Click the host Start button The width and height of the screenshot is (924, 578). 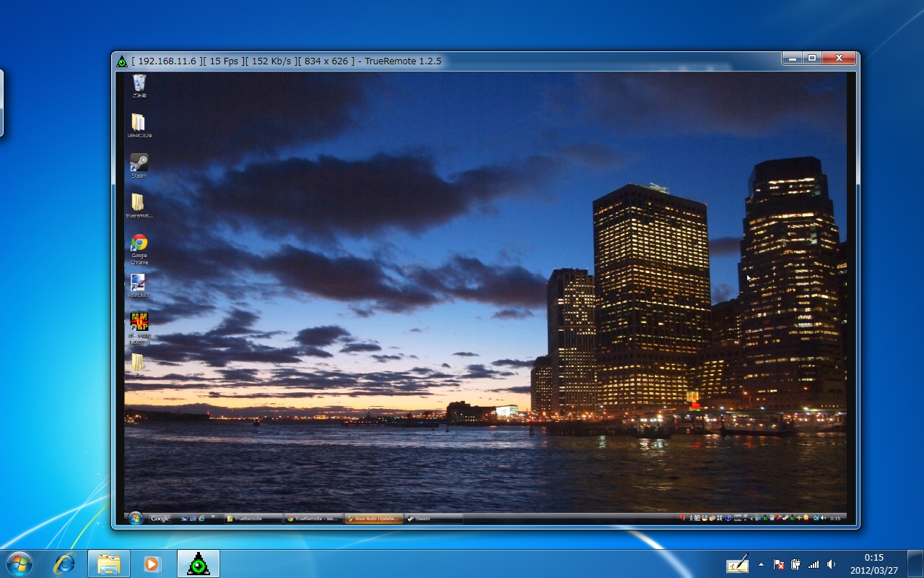pyautogui.click(x=19, y=564)
